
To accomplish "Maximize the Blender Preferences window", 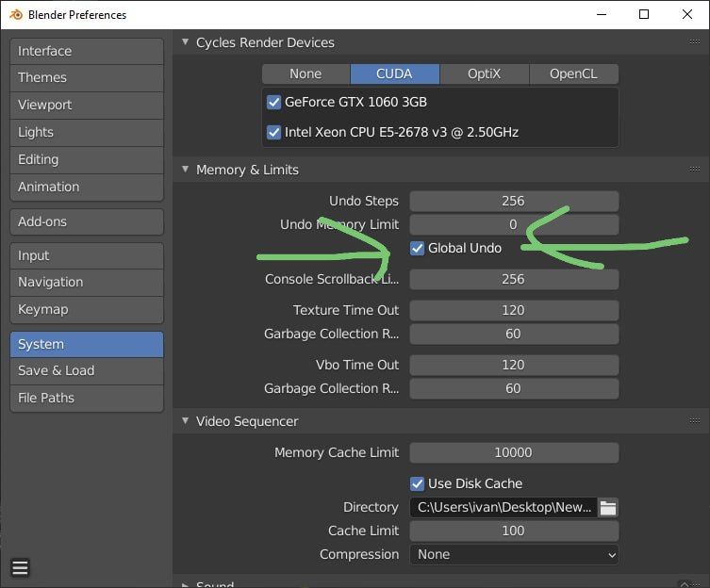I will point(643,14).
